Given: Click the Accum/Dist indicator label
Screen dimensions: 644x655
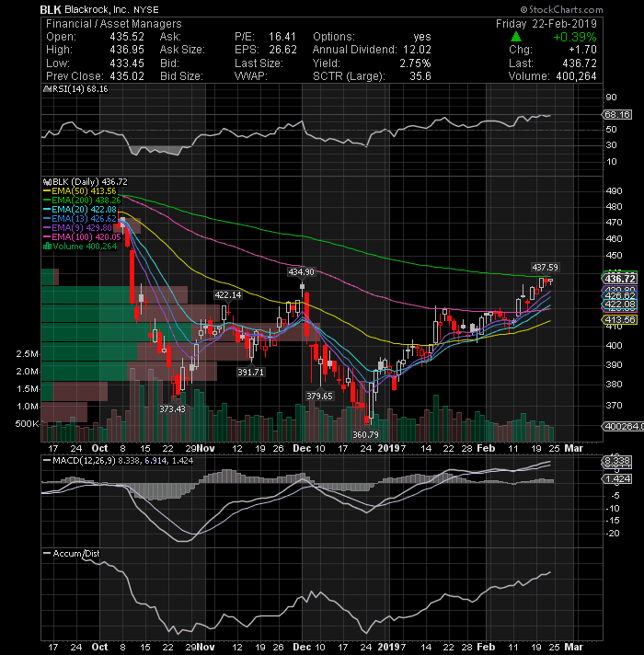Looking at the screenshot, I should click(x=76, y=554).
